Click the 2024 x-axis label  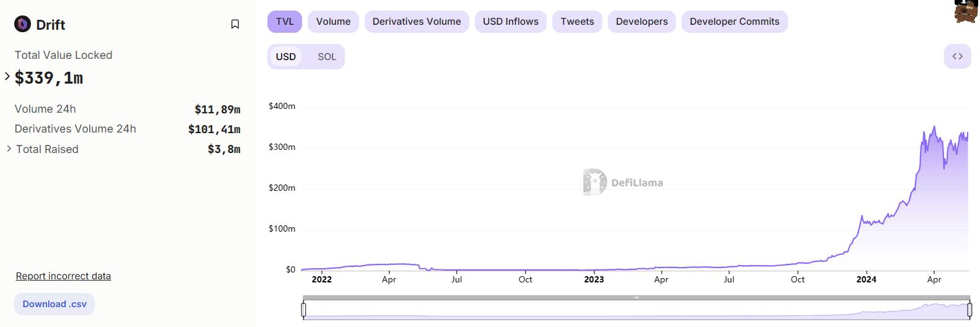pyautogui.click(x=866, y=279)
